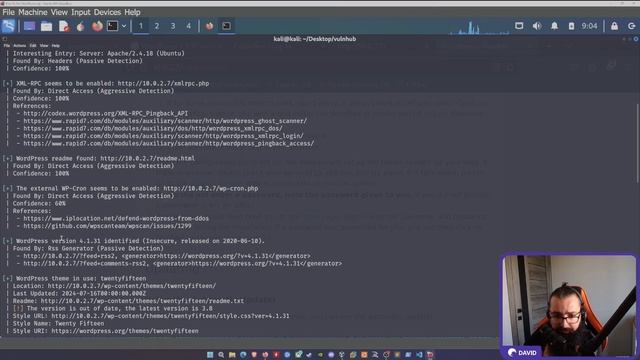Viewport: 640px width, 360px height.
Task: Open the terminal's Actions menu
Action: click(19, 46)
